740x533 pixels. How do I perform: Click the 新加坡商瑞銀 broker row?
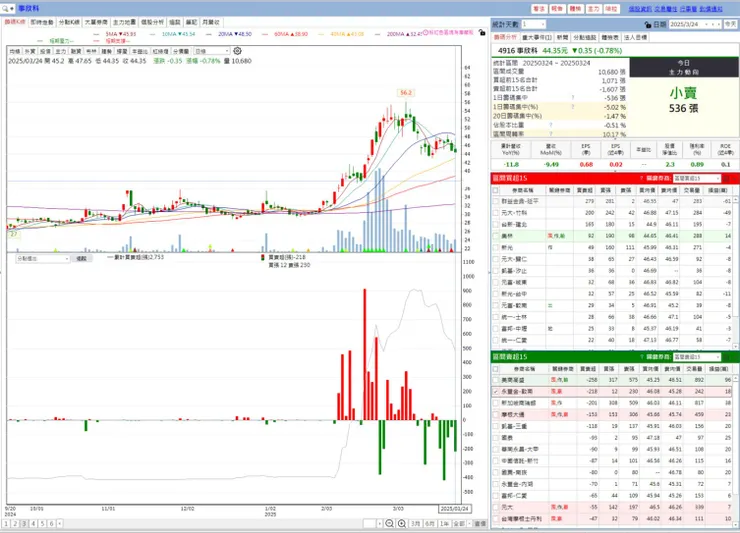pos(612,403)
